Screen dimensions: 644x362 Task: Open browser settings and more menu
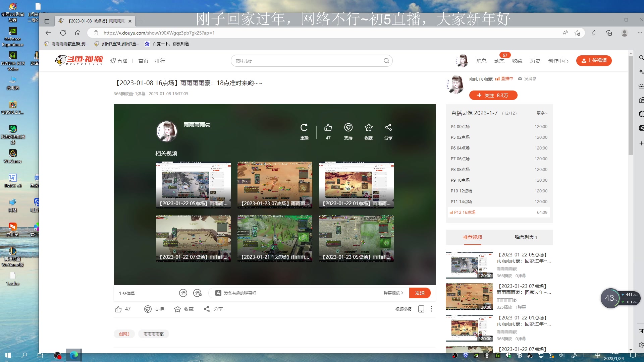(640, 33)
